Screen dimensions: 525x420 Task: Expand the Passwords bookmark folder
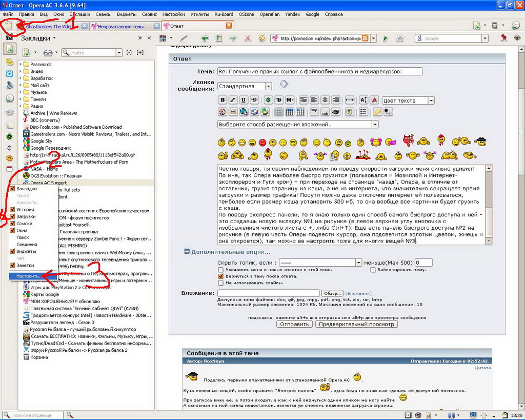coord(21,64)
